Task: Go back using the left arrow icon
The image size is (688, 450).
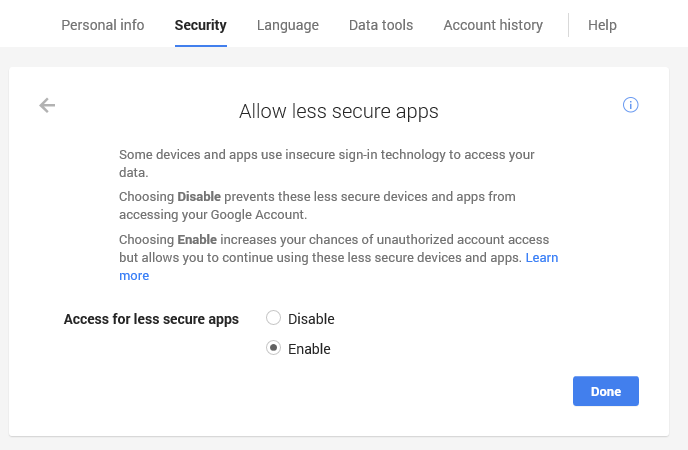Action: pos(47,105)
